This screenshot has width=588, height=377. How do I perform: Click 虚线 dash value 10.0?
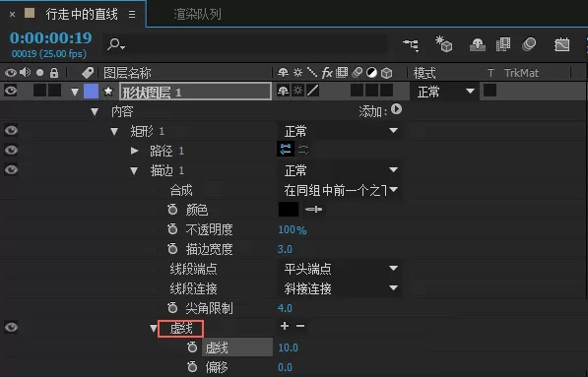(288, 347)
